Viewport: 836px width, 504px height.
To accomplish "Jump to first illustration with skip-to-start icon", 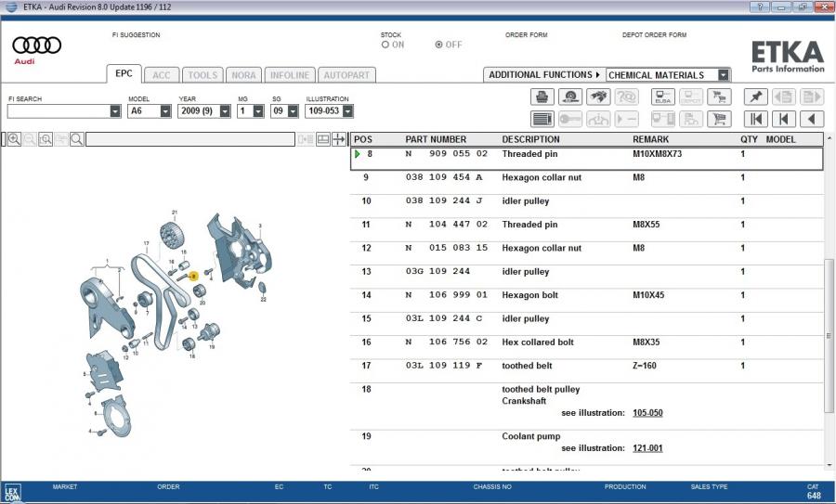I will tap(756, 119).
